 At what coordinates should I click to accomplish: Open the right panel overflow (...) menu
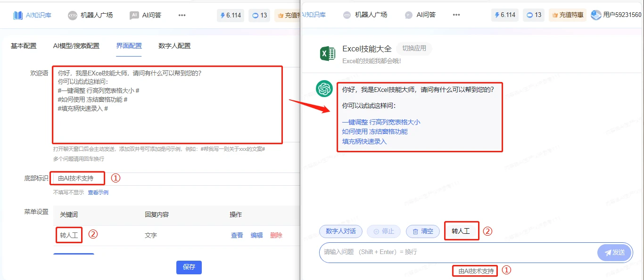456,15
